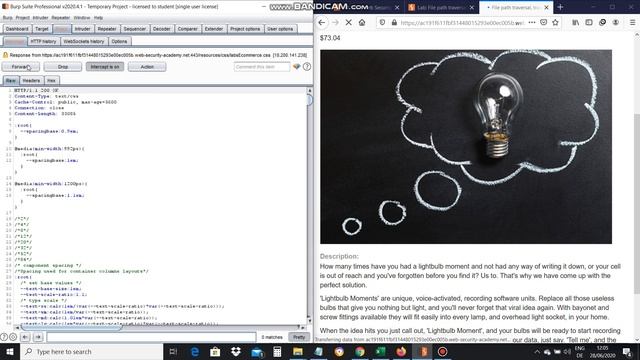Stop page loading in Firefox
640x360 pixels.
point(349,23)
